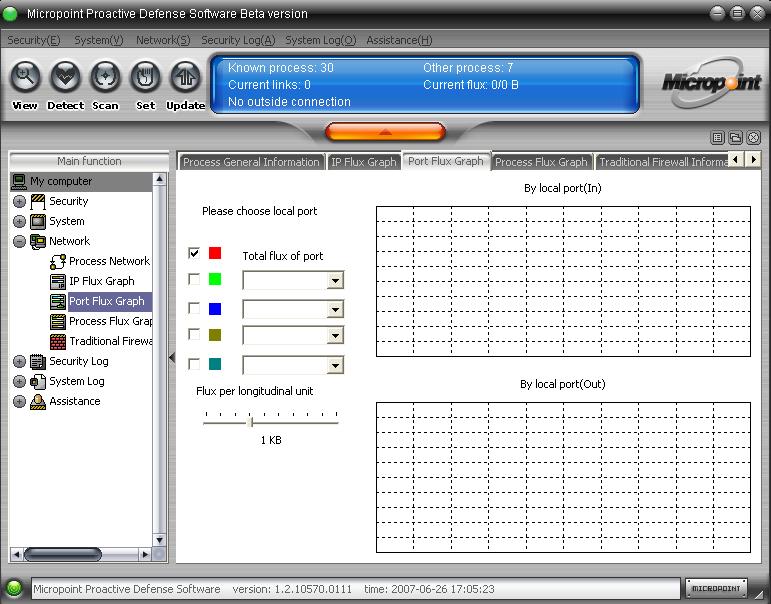Click the blue port color swatch

click(215, 308)
